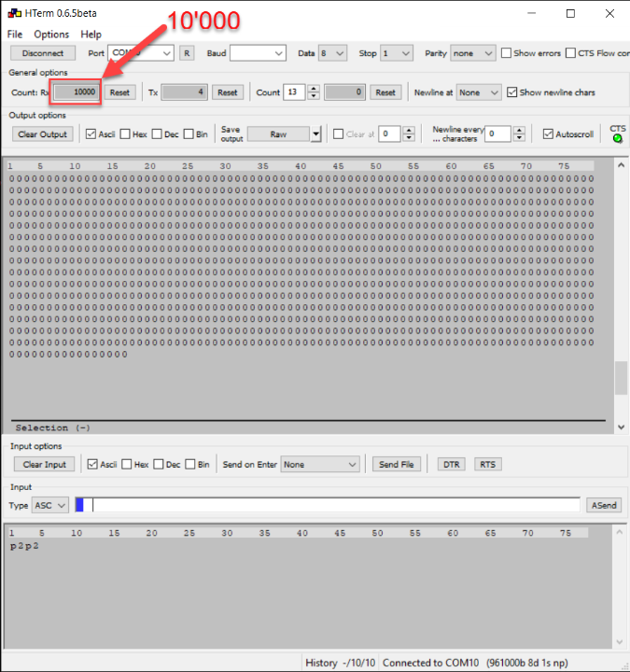Click into the Input text field

tap(336, 505)
